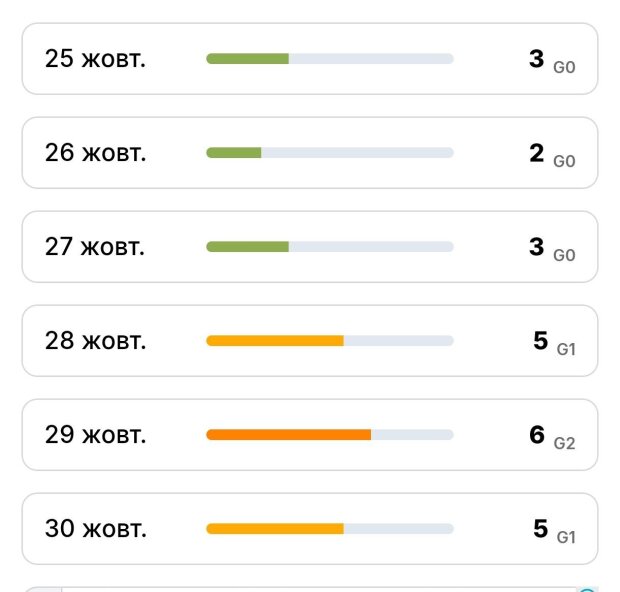Select the 26 жовт. date label
This screenshot has height=592, width=620.
(95, 153)
